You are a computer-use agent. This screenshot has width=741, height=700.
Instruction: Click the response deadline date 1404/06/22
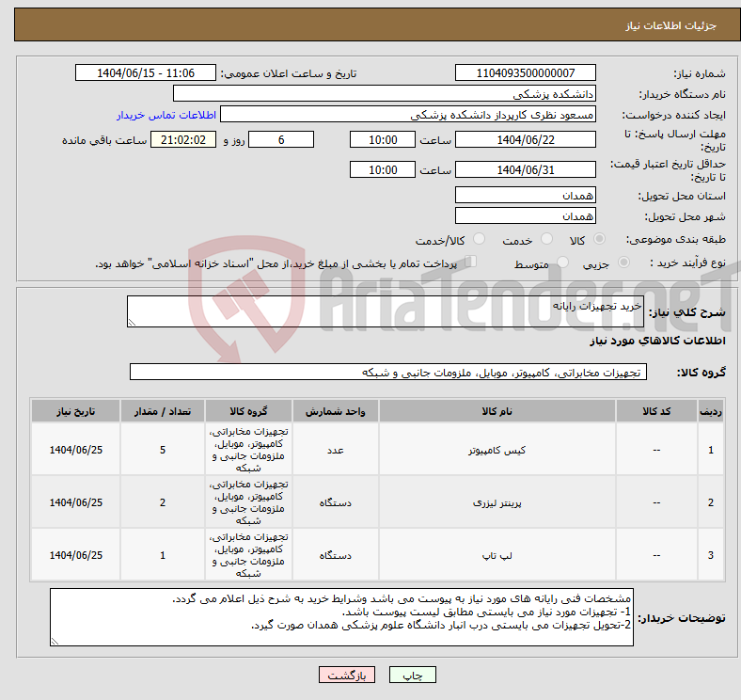tap(525, 139)
